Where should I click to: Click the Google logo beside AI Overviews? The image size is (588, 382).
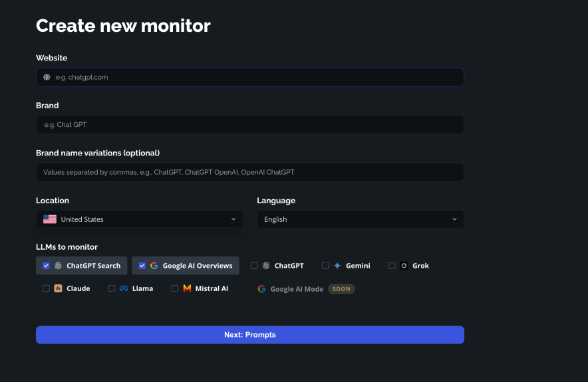pyautogui.click(x=154, y=266)
